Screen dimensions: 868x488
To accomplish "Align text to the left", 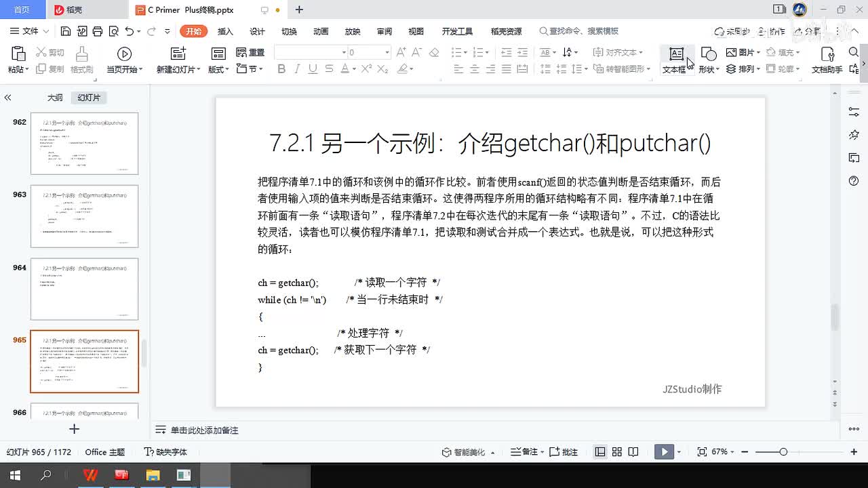I will 458,69.
